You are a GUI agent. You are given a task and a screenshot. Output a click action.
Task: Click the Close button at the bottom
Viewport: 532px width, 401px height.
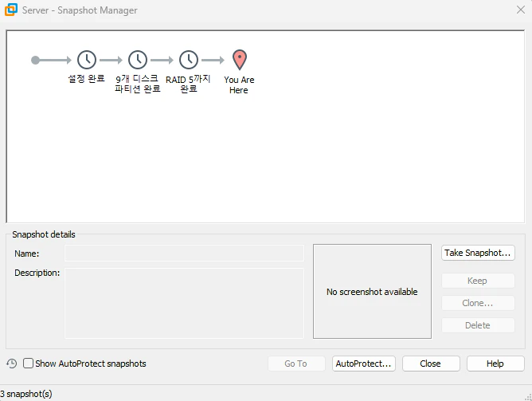click(431, 364)
